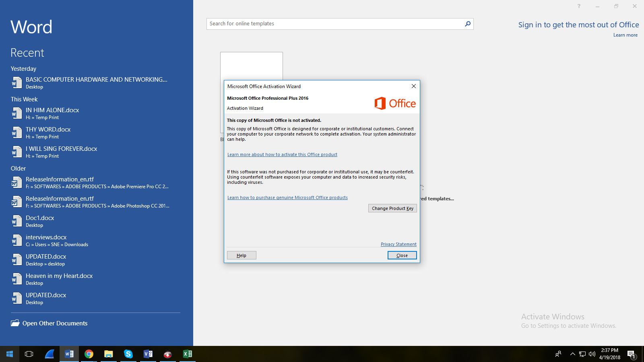Open UPDATED.docx located directly on Desktop

tap(97, 298)
